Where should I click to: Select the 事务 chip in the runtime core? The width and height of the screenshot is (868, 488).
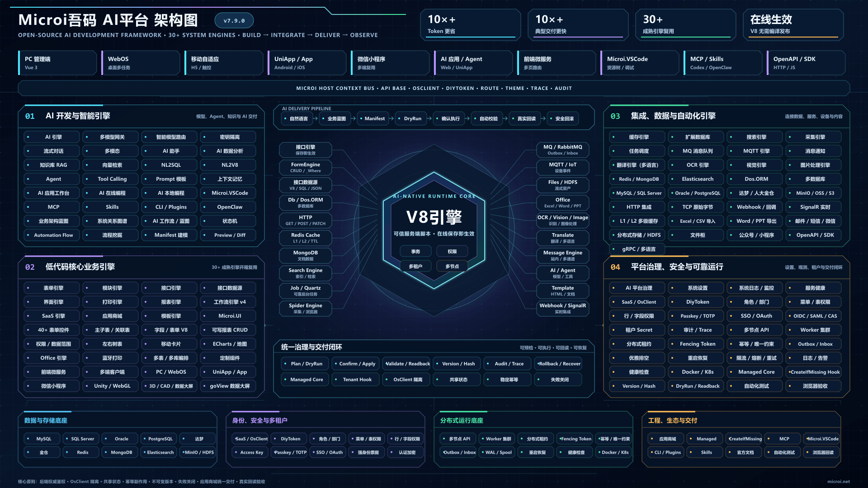pyautogui.click(x=415, y=252)
